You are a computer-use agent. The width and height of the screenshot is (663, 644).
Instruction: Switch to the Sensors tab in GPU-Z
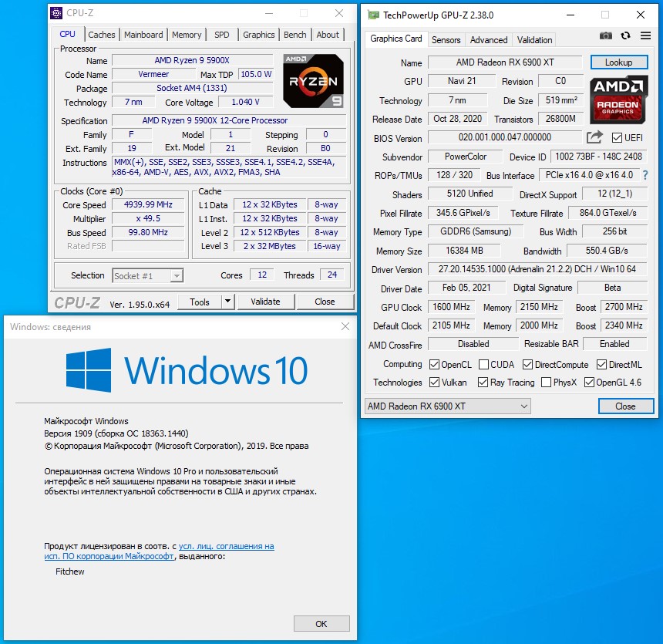446,40
